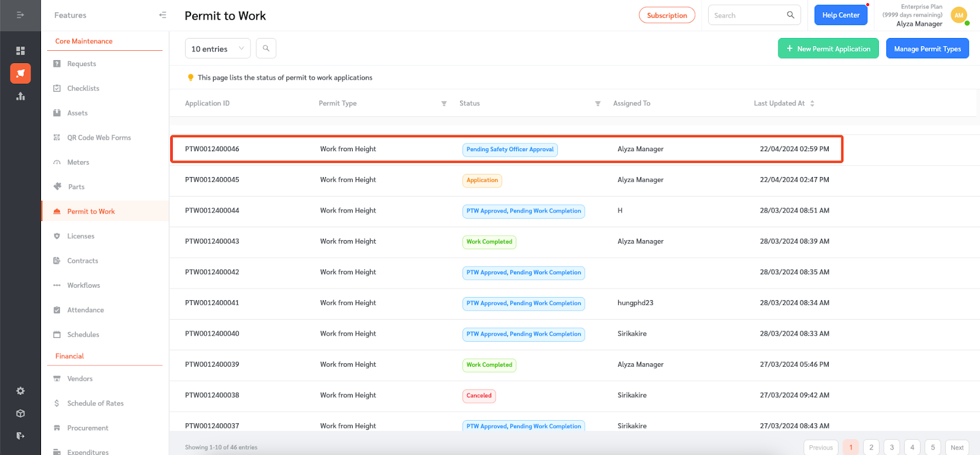The height and width of the screenshot is (455, 980).
Task: Expand the left navigation rail
Action: pos(20,15)
